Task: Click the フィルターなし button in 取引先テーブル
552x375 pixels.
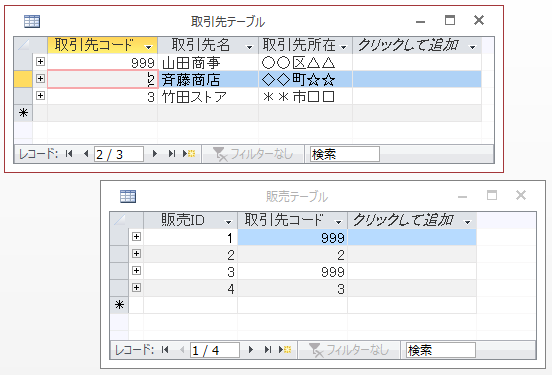Action: click(x=253, y=154)
